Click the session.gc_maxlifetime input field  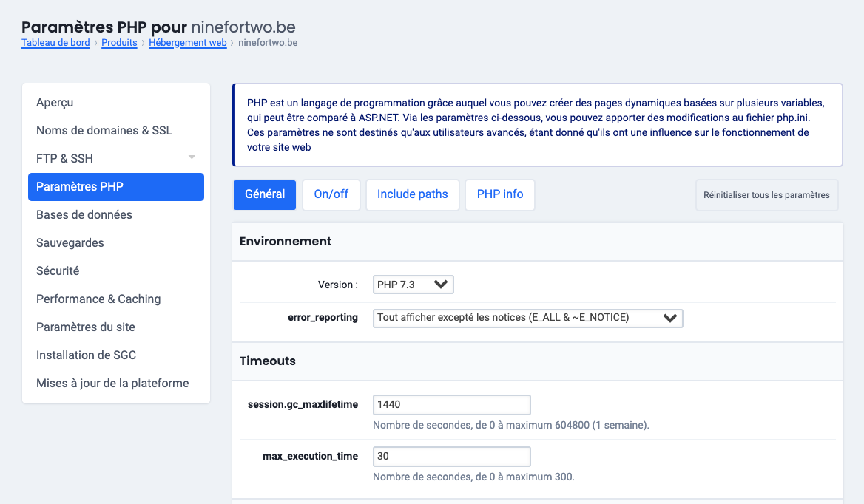pos(451,404)
